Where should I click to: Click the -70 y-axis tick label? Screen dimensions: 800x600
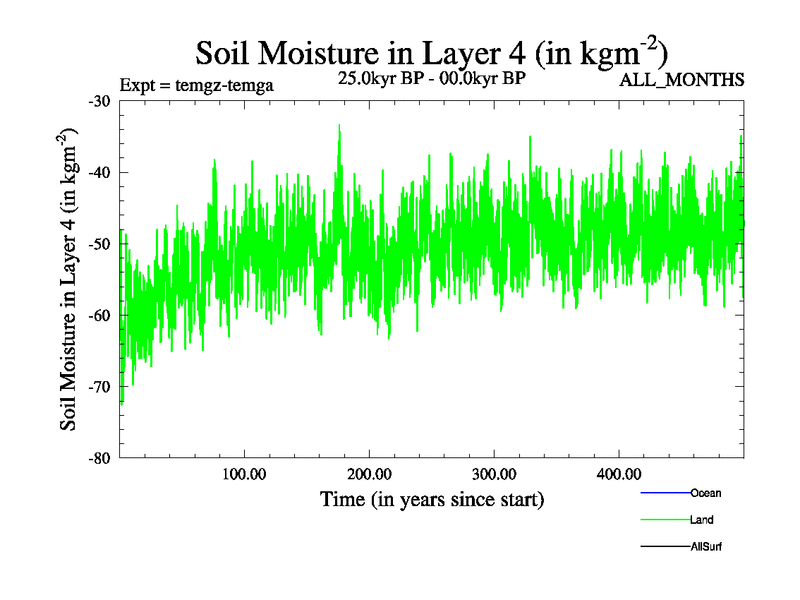click(x=100, y=386)
